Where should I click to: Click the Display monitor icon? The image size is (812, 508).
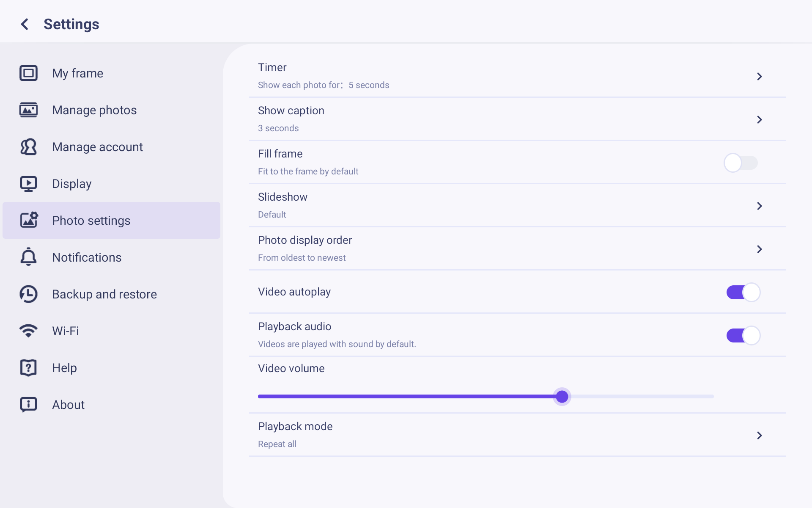tap(28, 184)
